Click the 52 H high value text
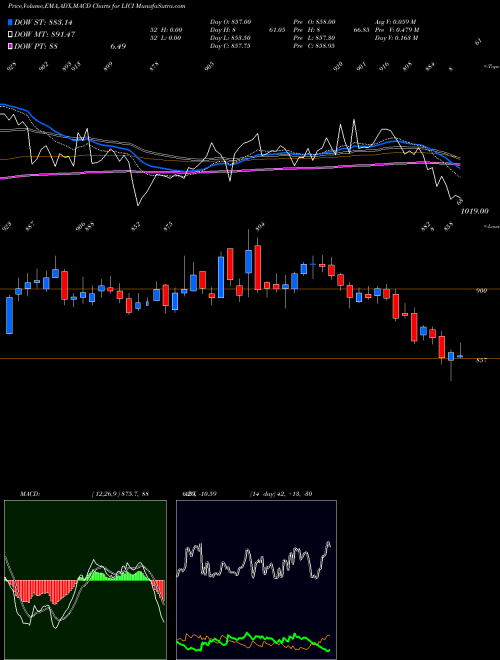Screen dimensions: 500x660 pos(166,30)
